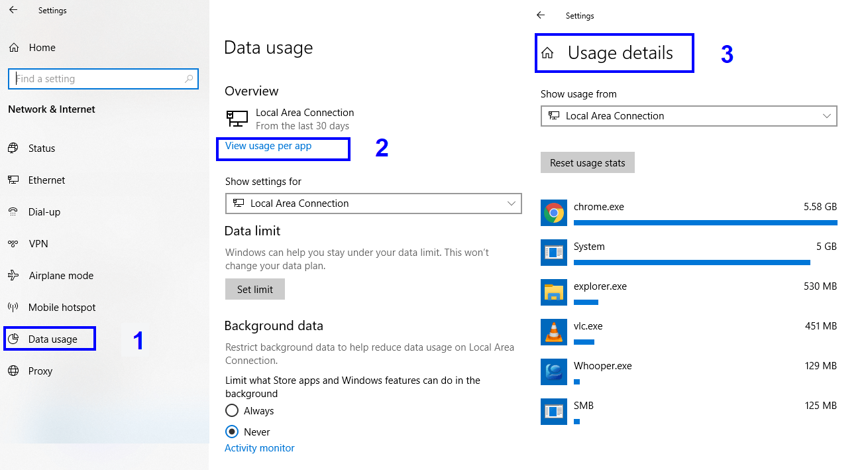Click the Usage details title
868x470 pixels.
[x=620, y=53]
